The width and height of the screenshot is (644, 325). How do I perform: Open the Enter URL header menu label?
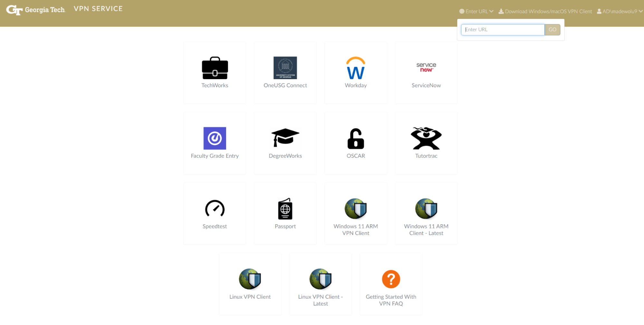tap(477, 11)
